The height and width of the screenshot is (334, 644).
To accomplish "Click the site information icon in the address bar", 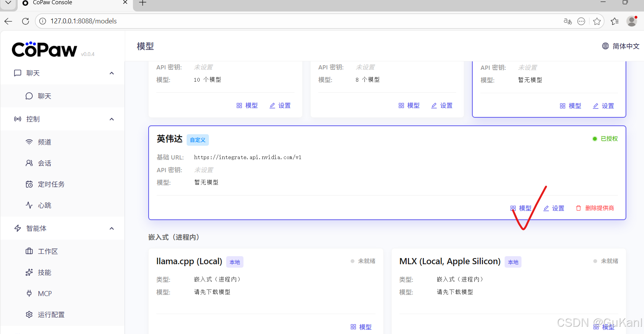I will tap(43, 21).
